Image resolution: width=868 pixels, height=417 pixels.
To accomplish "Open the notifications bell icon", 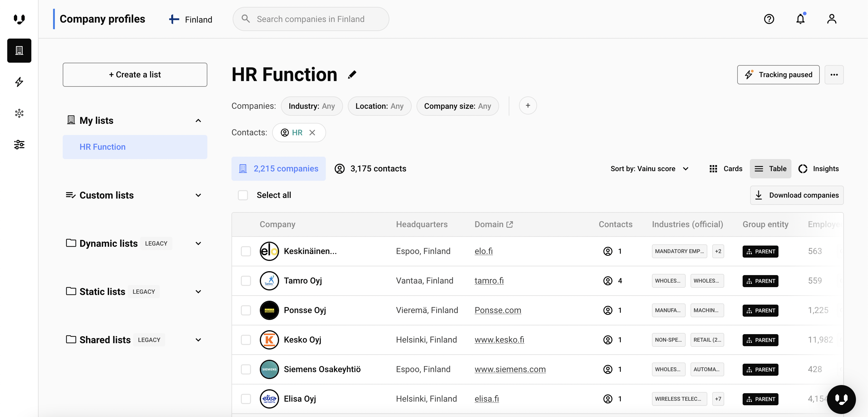I will click(x=800, y=19).
